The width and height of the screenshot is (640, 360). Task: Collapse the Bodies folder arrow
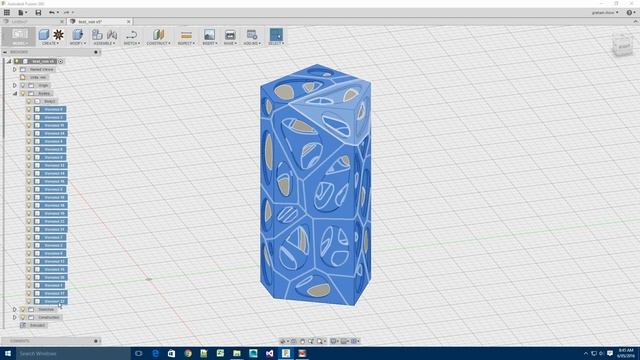coord(15,93)
